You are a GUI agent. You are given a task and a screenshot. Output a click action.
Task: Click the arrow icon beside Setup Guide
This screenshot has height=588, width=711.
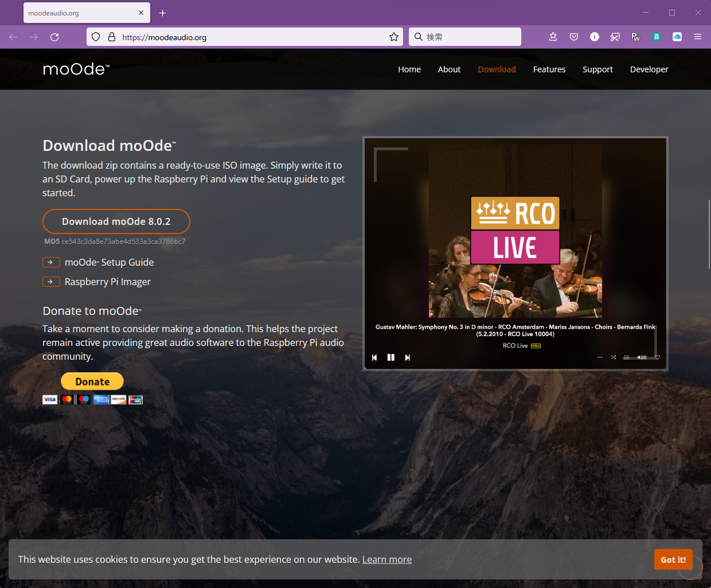coord(51,262)
